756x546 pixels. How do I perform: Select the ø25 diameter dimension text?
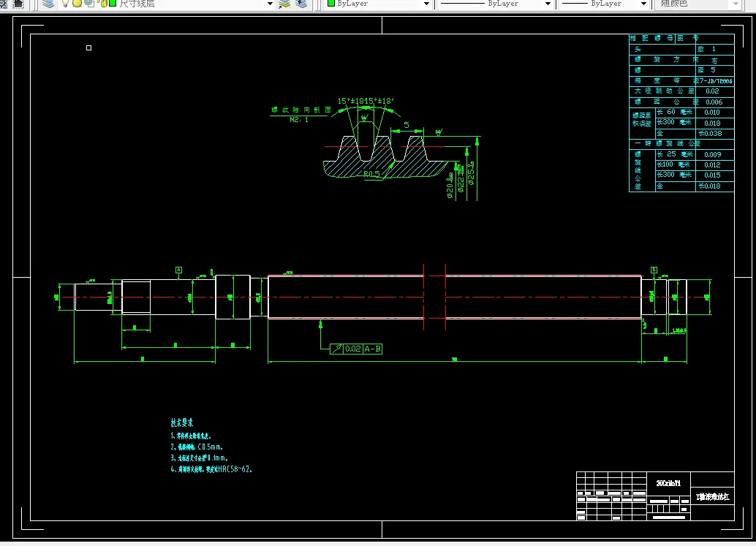[x=471, y=174]
